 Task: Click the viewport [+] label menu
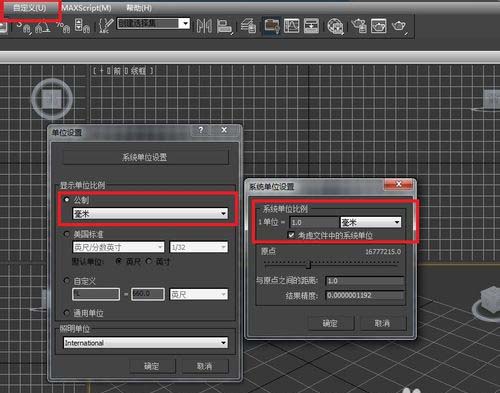(x=101, y=71)
